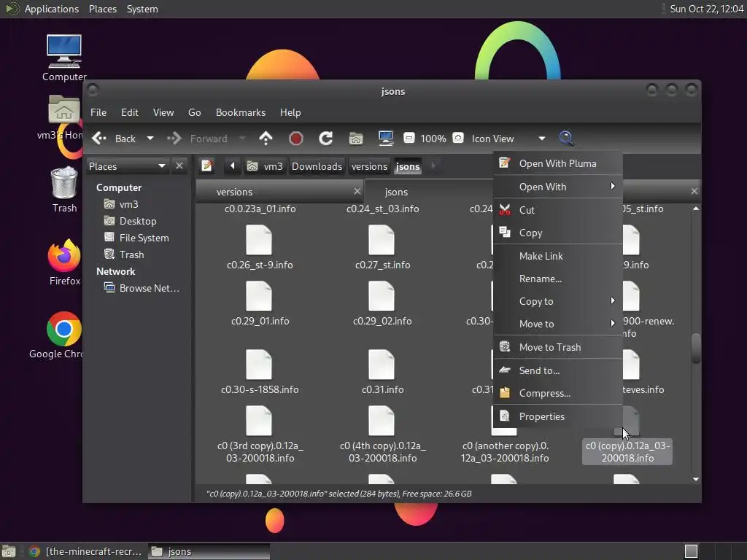Toggle the location edit pencil button
747x560 pixels.
pyautogui.click(x=206, y=166)
